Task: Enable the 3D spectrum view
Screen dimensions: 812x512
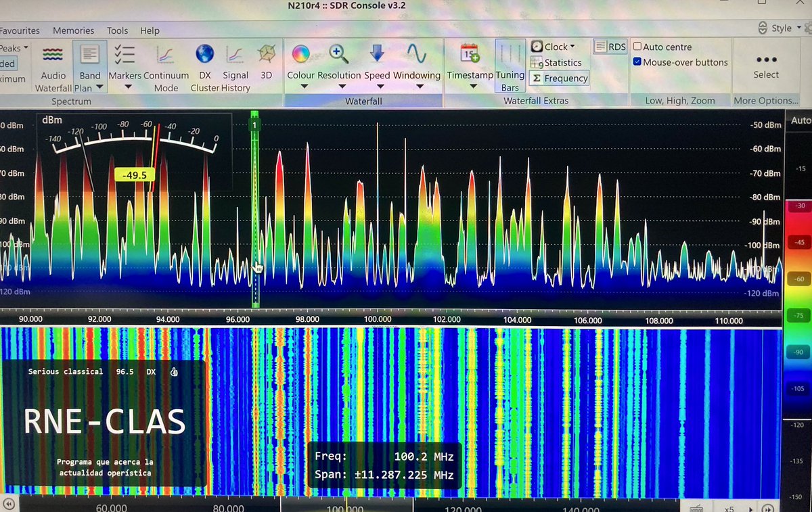Action: (x=267, y=62)
